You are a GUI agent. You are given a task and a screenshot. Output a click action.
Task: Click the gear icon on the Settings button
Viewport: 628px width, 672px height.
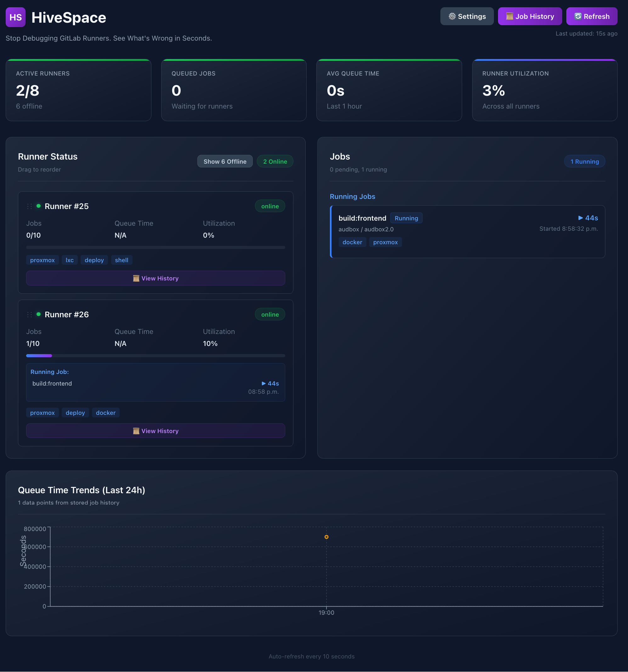(x=452, y=16)
